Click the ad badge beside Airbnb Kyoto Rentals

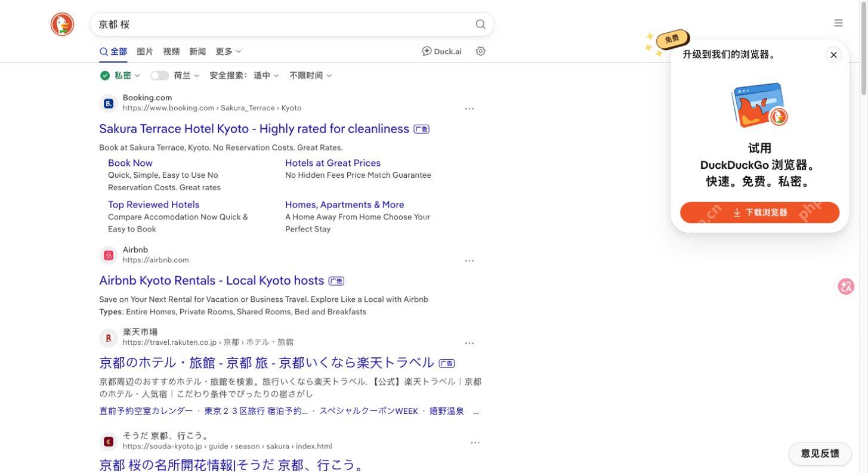(x=336, y=281)
